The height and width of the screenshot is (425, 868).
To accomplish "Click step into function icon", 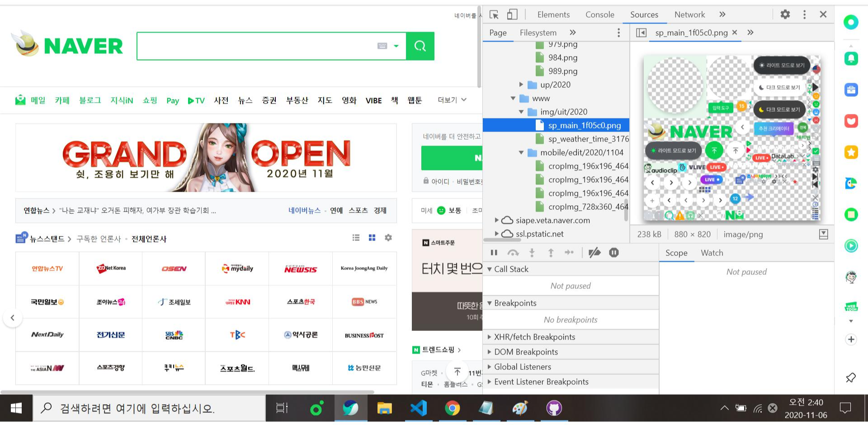I will 532,253.
